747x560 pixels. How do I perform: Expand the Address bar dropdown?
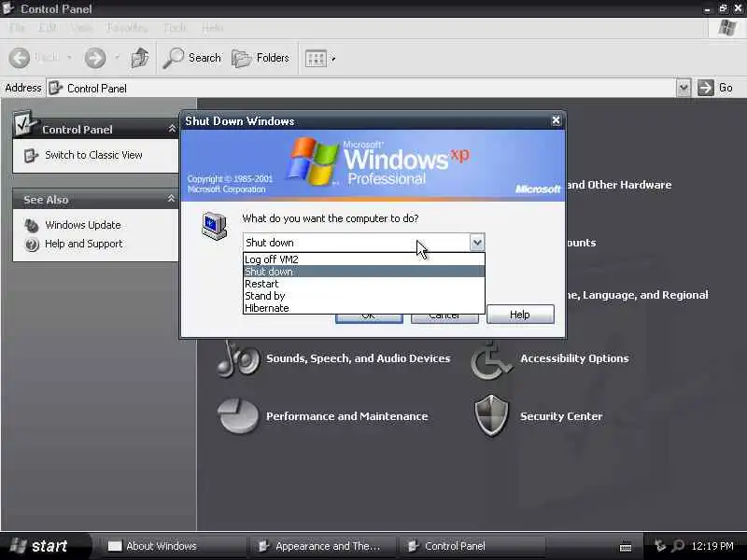pyautogui.click(x=684, y=88)
